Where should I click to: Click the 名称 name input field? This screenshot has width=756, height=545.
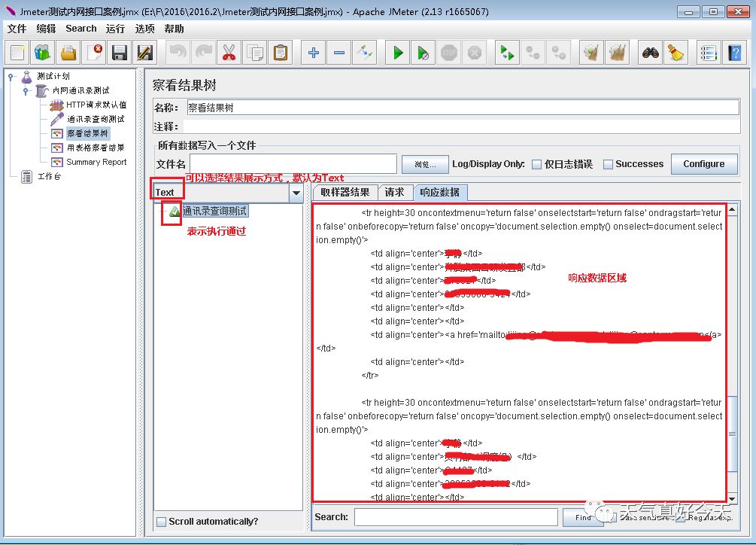click(463, 108)
